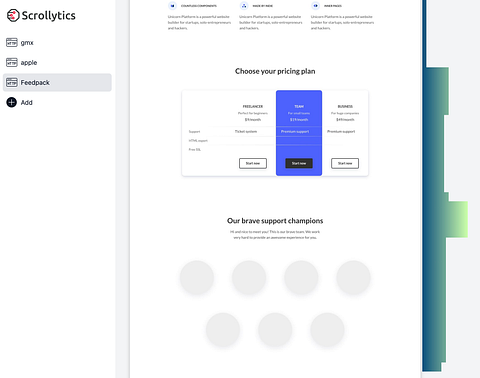Screen dimensions: 480x378
Task: Click the Countless Components feature icon
Action: (172, 6)
